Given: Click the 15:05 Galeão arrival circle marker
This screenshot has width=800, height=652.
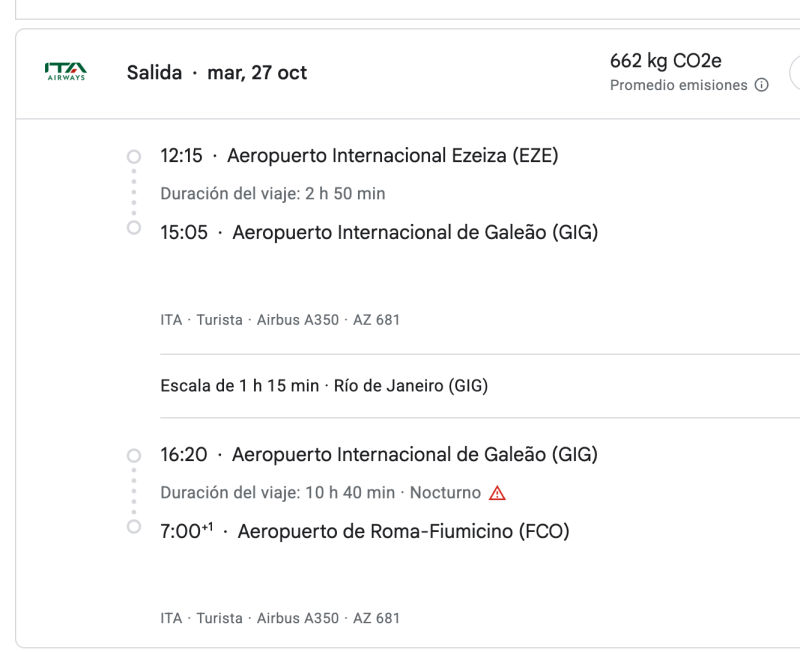Looking at the screenshot, I should (134, 228).
